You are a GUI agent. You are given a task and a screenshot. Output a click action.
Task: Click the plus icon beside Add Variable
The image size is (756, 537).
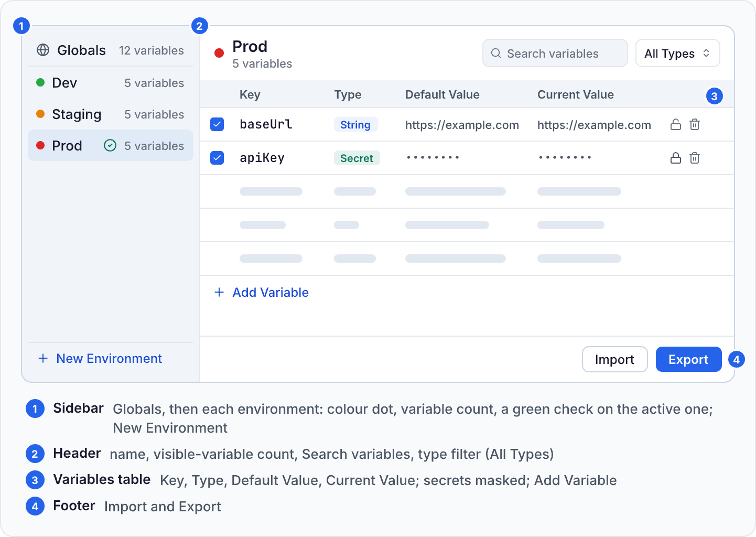pyautogui.click(x=219, y=292)
